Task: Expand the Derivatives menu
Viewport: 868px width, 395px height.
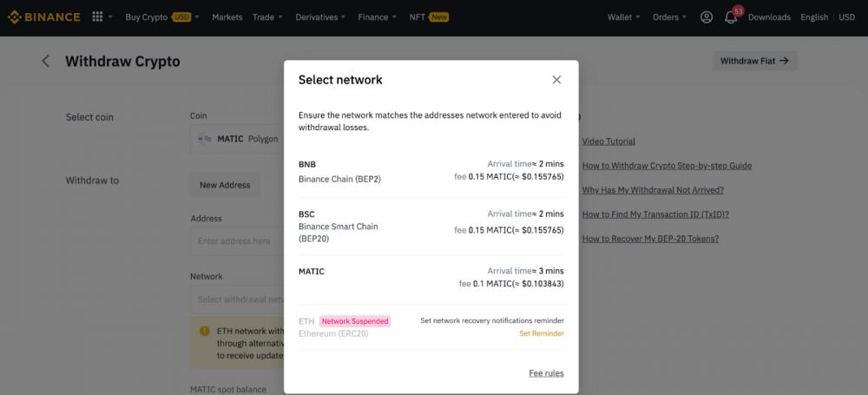Action: pyautogui.click(x=320, y=17)
